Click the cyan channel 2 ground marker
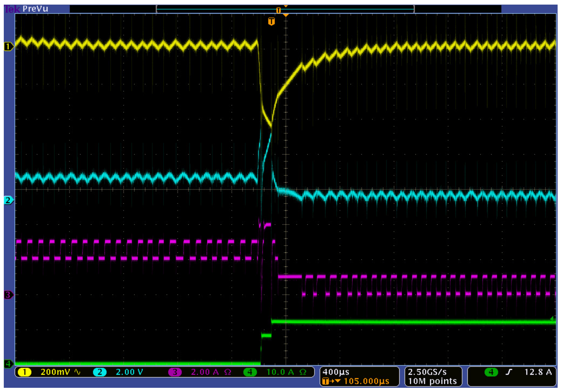 coord(8,201)
